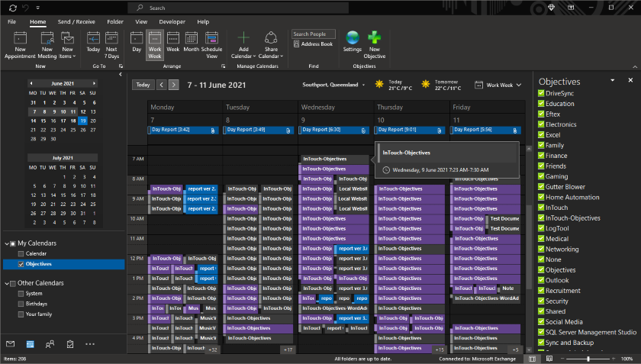Open New Meeting from ribbon
Viewport: 641px width, 364px height.
click(47, 45)
